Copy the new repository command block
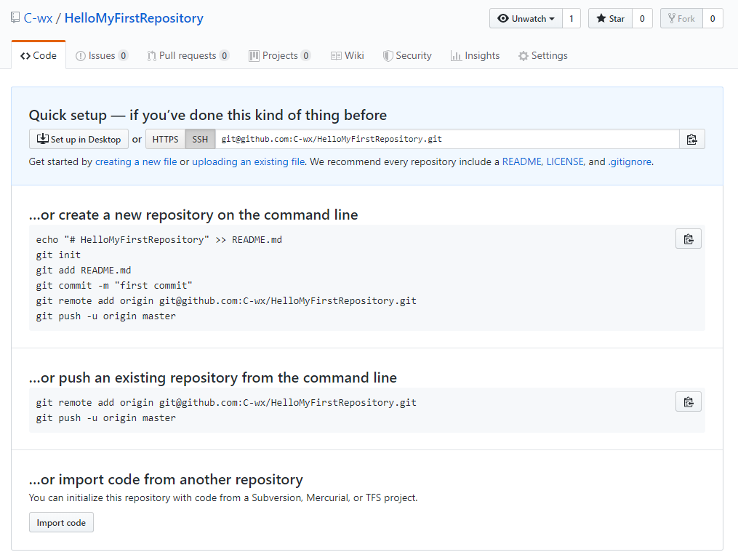The height and width of the screenshot is (560, 738). tap(688, 239)
